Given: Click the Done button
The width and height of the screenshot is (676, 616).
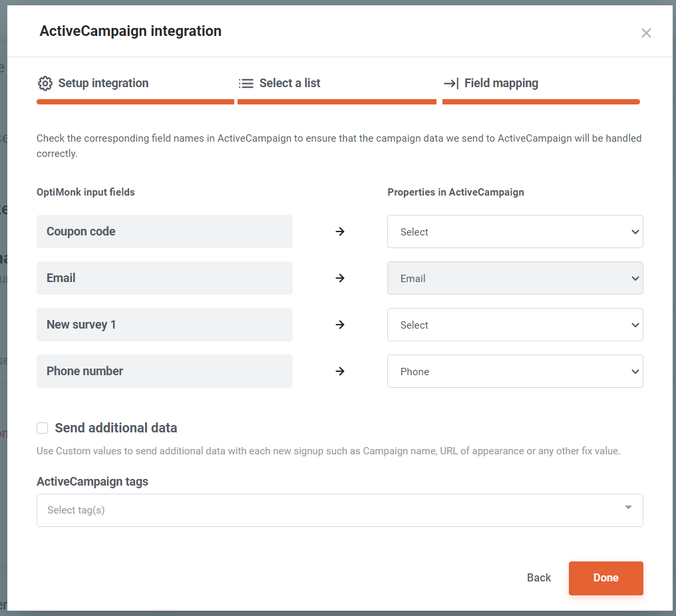Looking at the screenshot, I should pyautogui.click(x=605, y=578).
